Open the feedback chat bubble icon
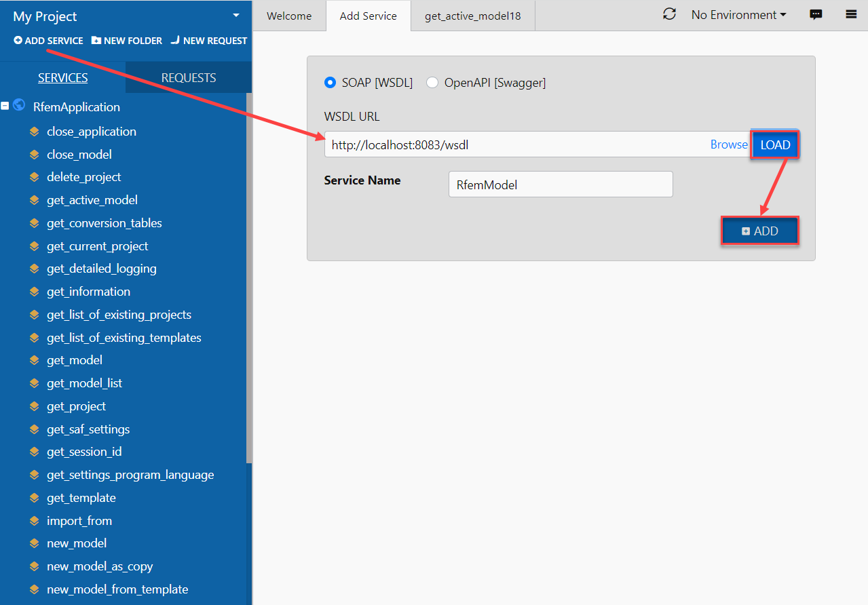Screen dimensions: 868x605 816,14
